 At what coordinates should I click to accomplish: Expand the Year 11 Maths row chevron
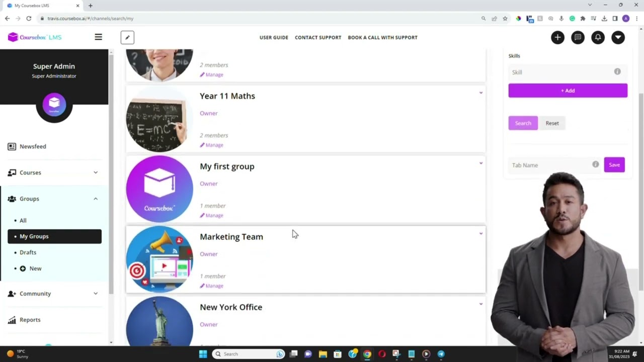pos(481,93)
